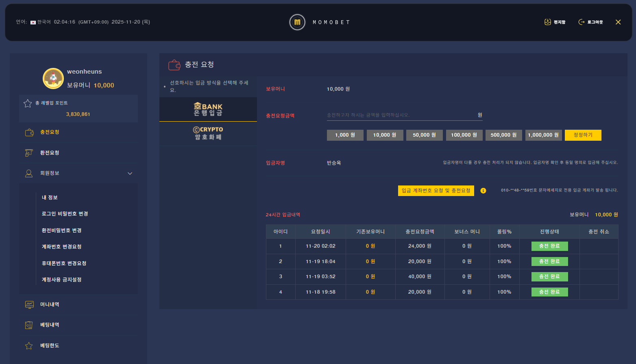This screenshot has height=364, width=636.
Task: Click the betting limit star icon
Action: pyautogui.click(x=29, y=346)
